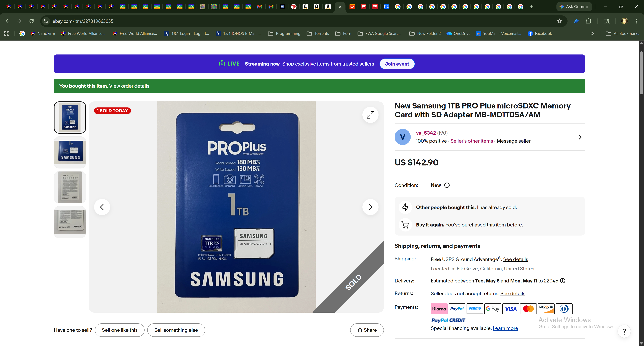The width and height of the screenshot is (644, 346).
Task: Click the LIVE shopping bag icon
Action: [x=222, y=64]
